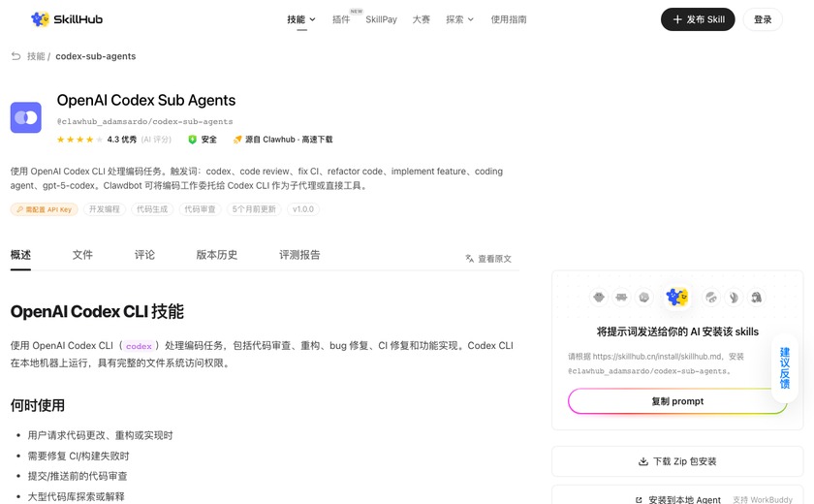Viewport: 814px width, 504px height.
Task: Select the gray robot-head agent icon
Action: pos(599,298)
